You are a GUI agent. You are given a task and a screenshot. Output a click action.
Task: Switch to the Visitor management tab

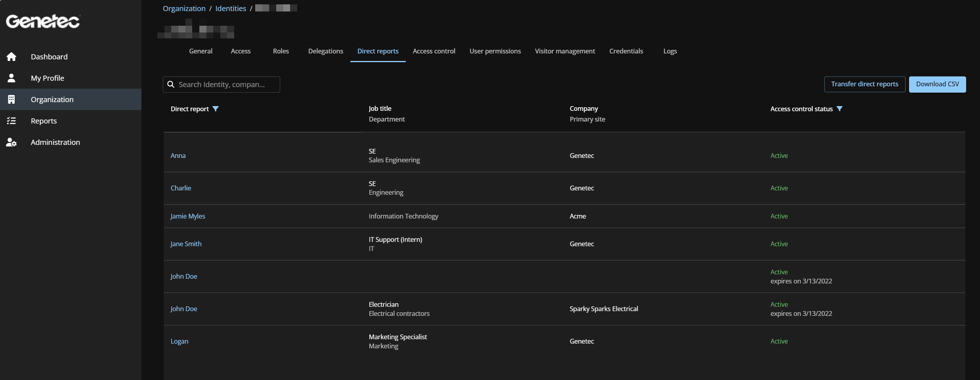pos(564,51)
